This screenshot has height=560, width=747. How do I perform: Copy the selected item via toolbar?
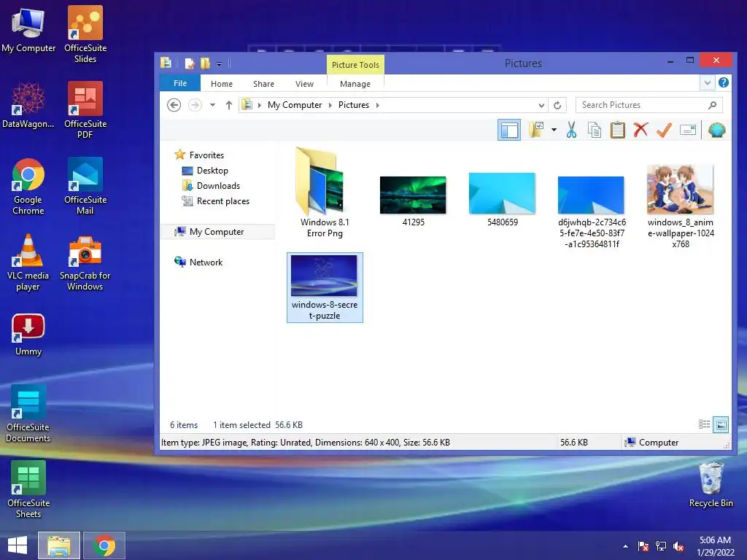tap(594, 130)
